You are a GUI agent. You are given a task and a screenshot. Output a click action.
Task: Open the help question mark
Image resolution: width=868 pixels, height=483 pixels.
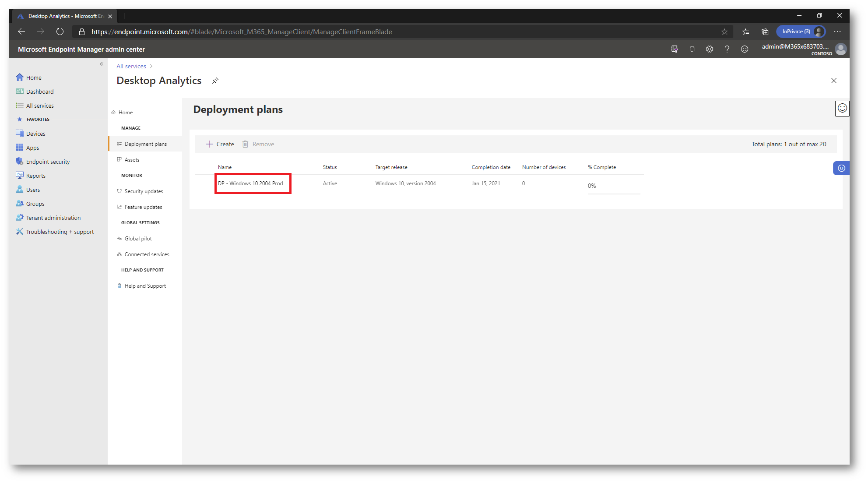(x=727, y=49)
